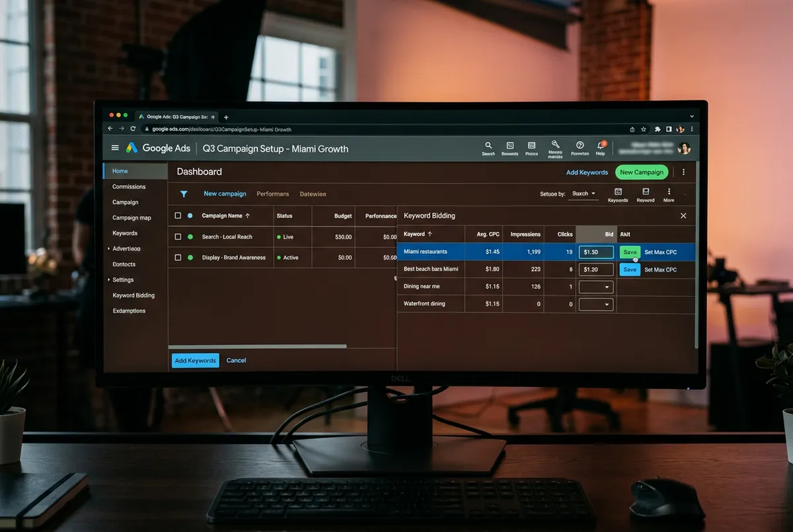Click the Best beach bars Miami bid field

[x=596, y=270]
